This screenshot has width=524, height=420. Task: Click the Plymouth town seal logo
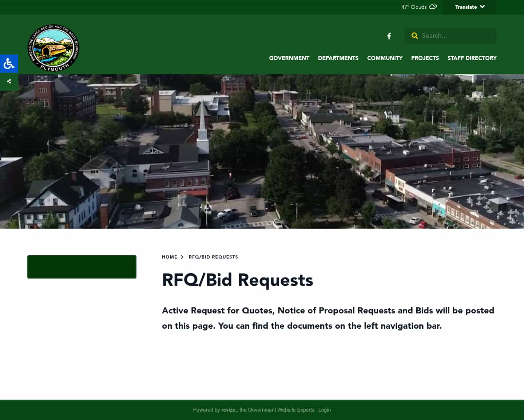[53, 48]
